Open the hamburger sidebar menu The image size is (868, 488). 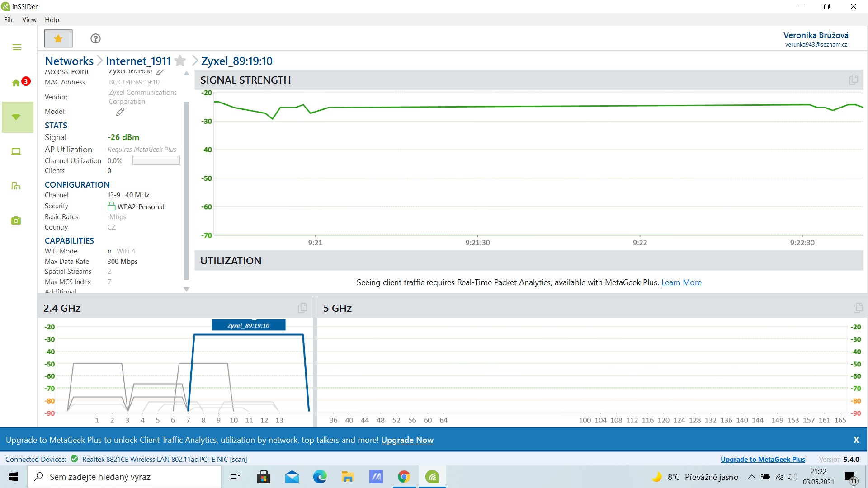tap(17, 47)
